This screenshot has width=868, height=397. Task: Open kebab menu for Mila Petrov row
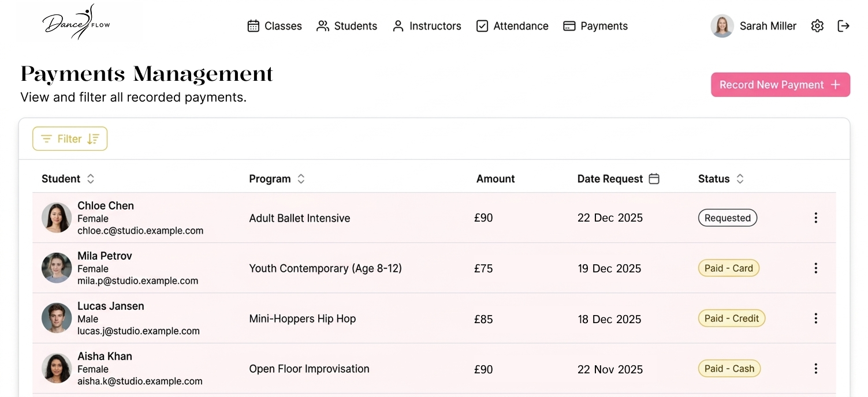815,268
